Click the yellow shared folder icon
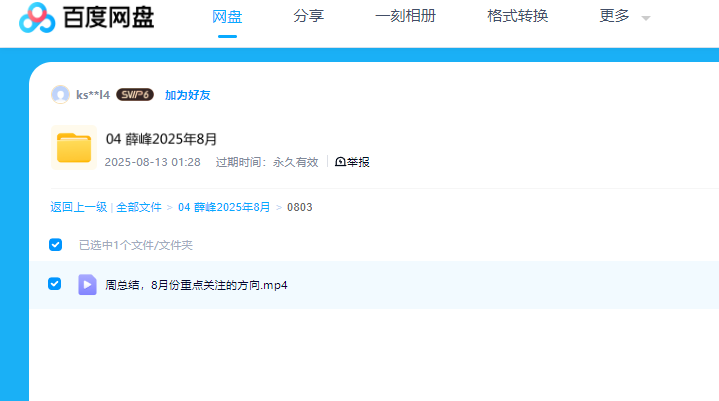Image resolution: width=719 pixels, height=401 pixels. point(73,147)
